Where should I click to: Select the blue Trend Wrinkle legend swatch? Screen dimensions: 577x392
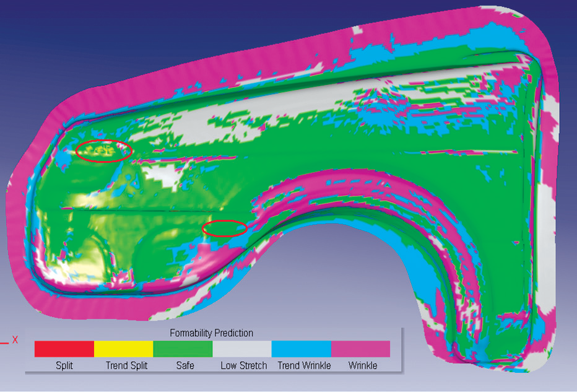302,349
